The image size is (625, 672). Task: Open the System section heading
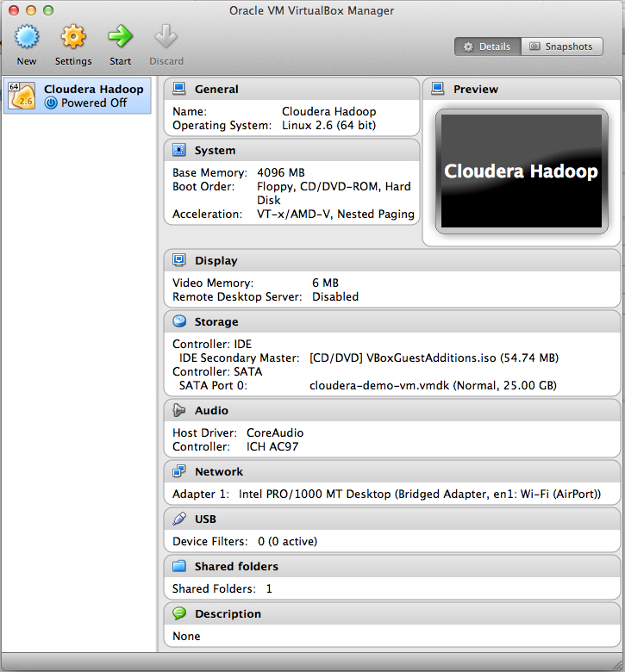point(215,151)
